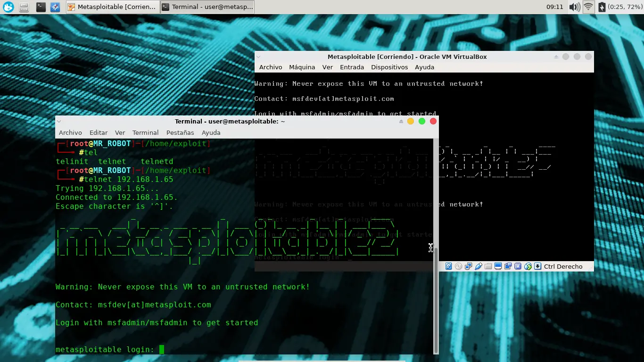Open Dispositivos menu in VirtualBox
The width and height of the screenshot is (644, 362).
coord(389,67)
